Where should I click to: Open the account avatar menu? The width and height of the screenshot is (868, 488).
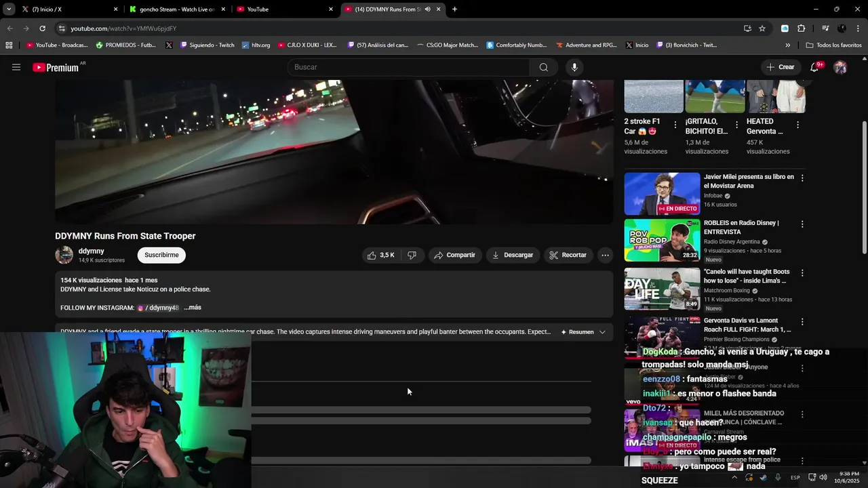coord(840,67)
